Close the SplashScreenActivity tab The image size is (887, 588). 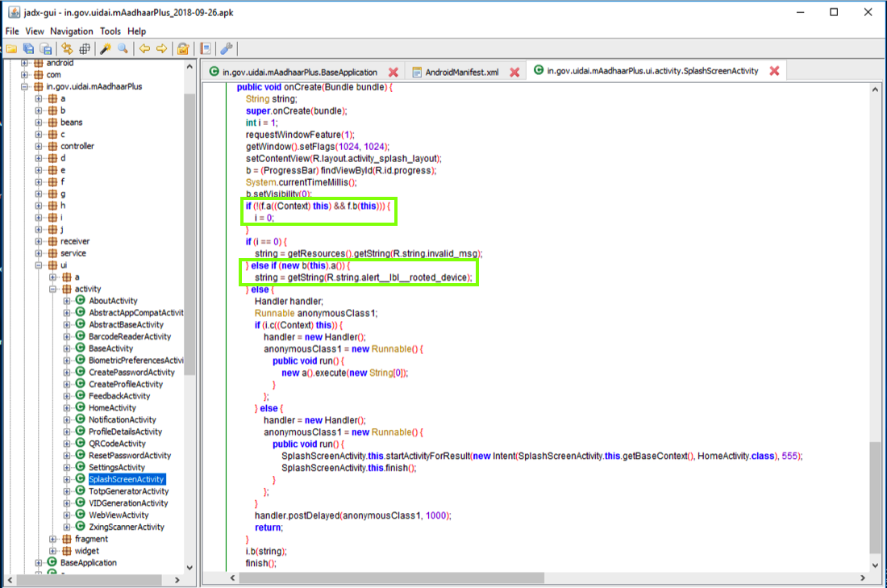[x=774, y=71]
